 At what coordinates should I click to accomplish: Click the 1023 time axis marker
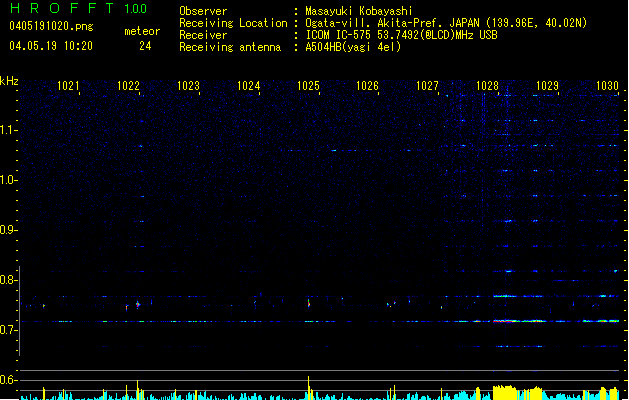pos(188,86)
